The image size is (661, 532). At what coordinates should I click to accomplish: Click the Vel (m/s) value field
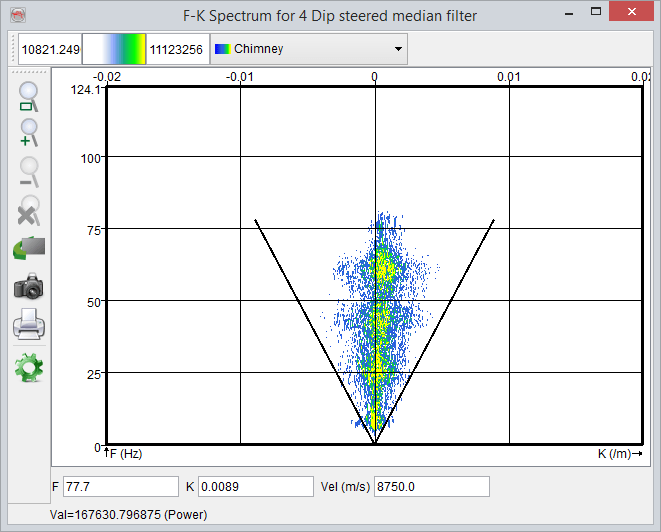(431, 486)
